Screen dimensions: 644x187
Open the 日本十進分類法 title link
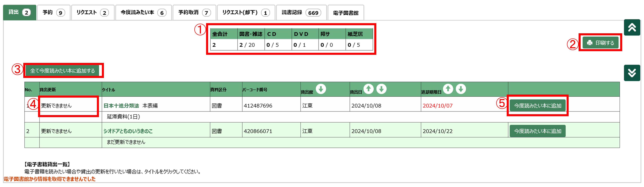tap(121, 105)
